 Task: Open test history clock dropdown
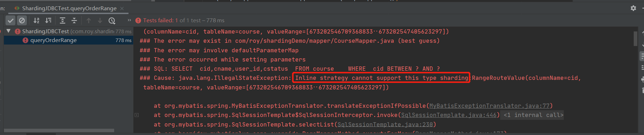(112, 20)
